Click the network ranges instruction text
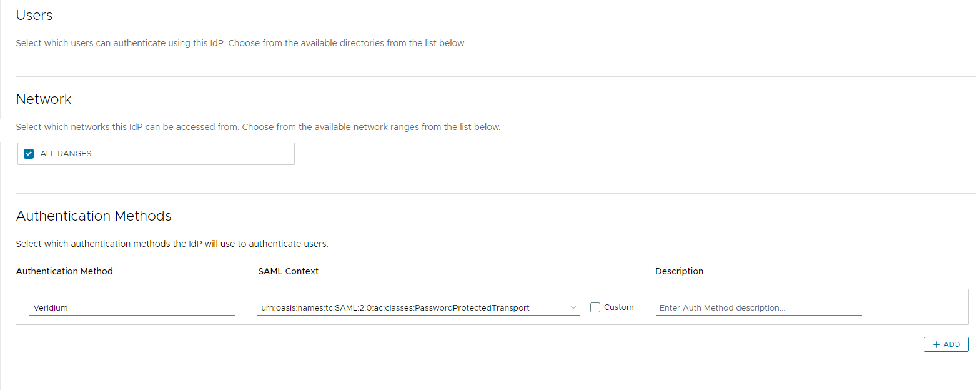Screen dimensions: 980x390 [x=258, y=127]
